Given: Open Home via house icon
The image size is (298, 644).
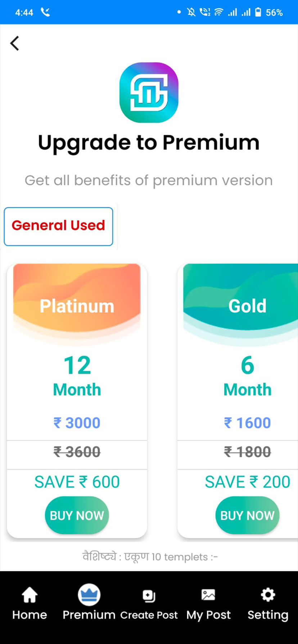Looking at the screenshot, I should [x=30, y=595].
